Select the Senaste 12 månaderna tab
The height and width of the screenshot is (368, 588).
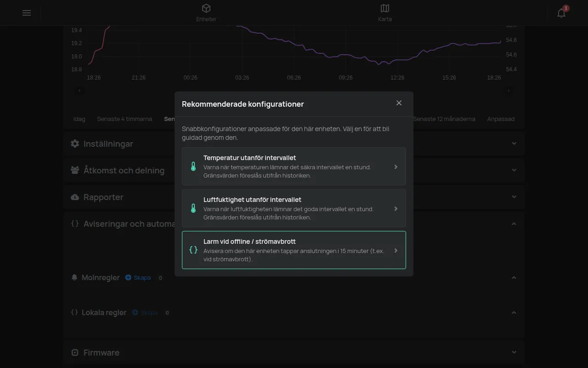click(x=444, y=119)
